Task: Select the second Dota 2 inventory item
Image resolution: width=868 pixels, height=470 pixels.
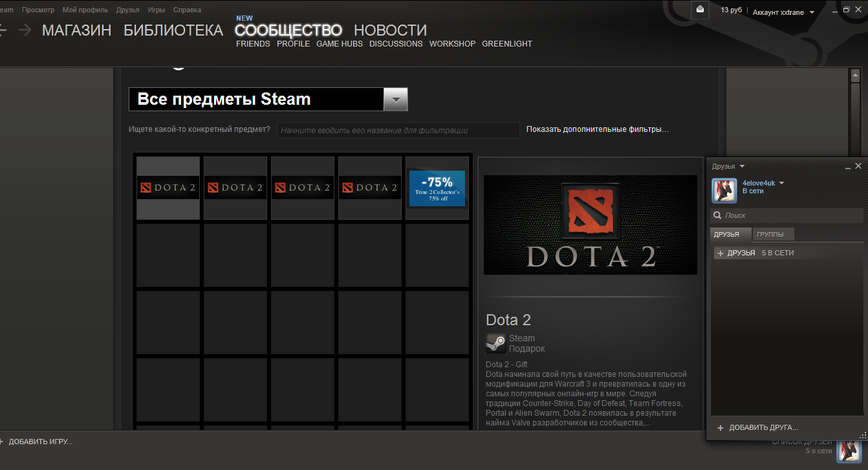Action: point(235,187)
